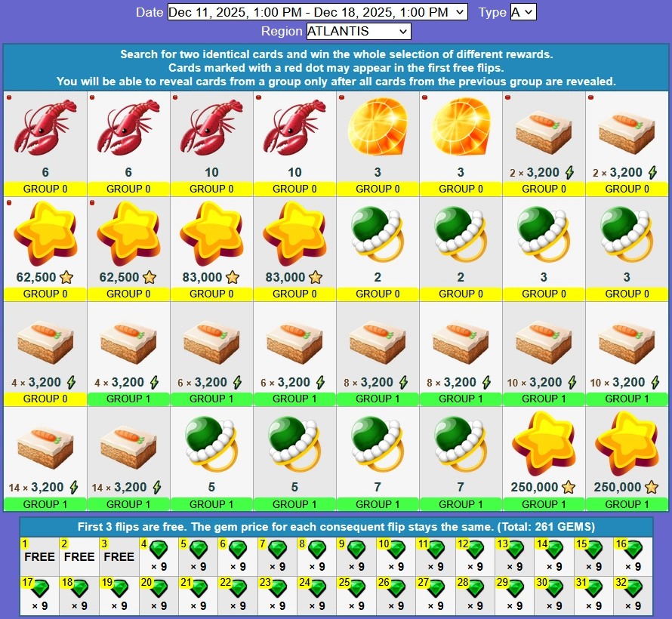The width and height of the screenshot is (672, 619).
Task: Click the Date label text
Action: pyautogui.click(x=150, y=12)
